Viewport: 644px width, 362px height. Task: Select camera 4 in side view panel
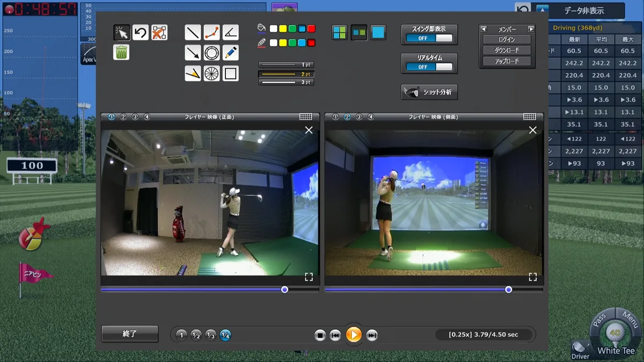point(371,117)
